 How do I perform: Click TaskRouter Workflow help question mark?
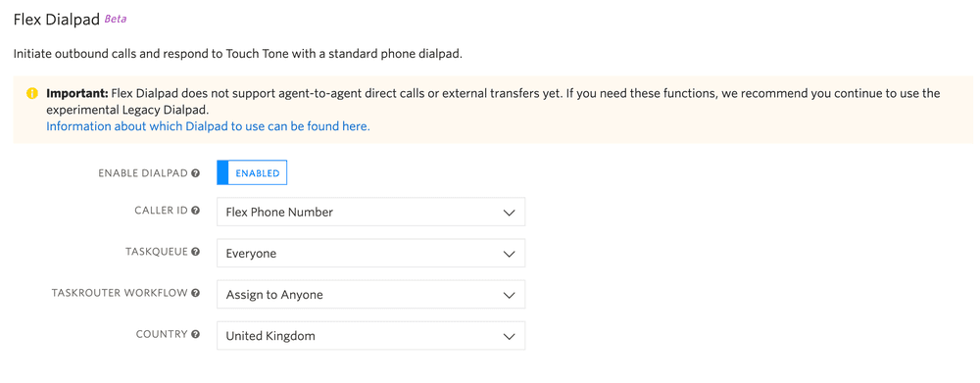tap(196, 293)
